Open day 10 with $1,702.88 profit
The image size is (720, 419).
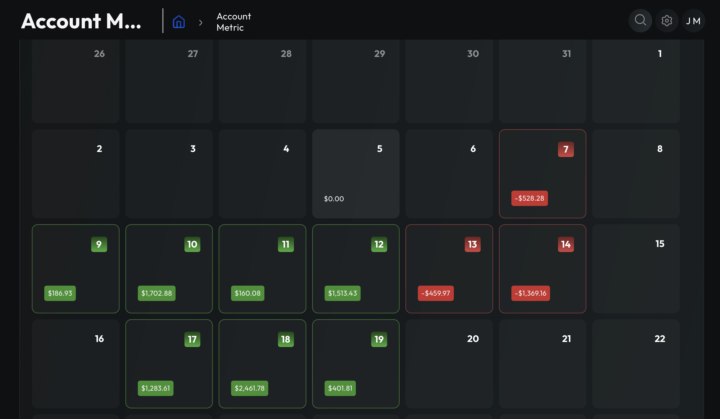[x=169, y=268]
